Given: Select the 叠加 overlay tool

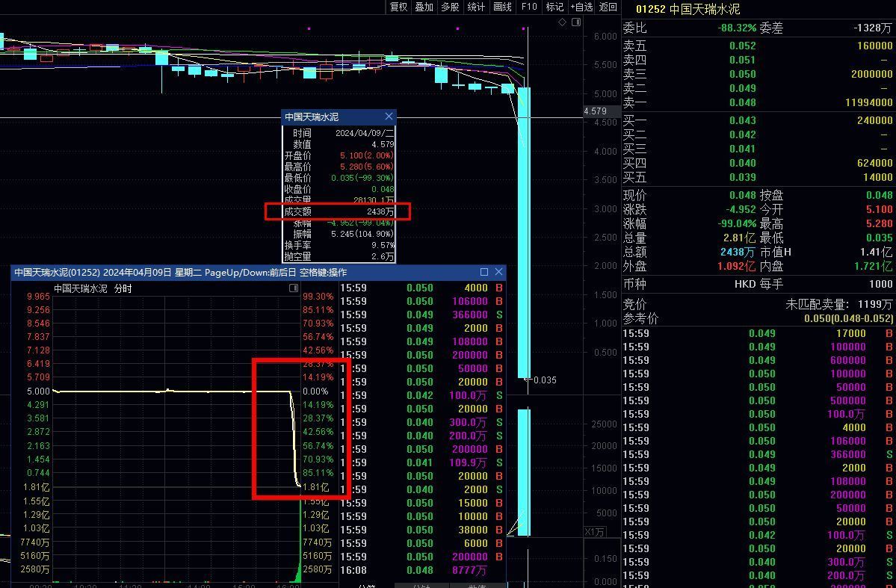Looking at the screenshot, I should [424, 7].
